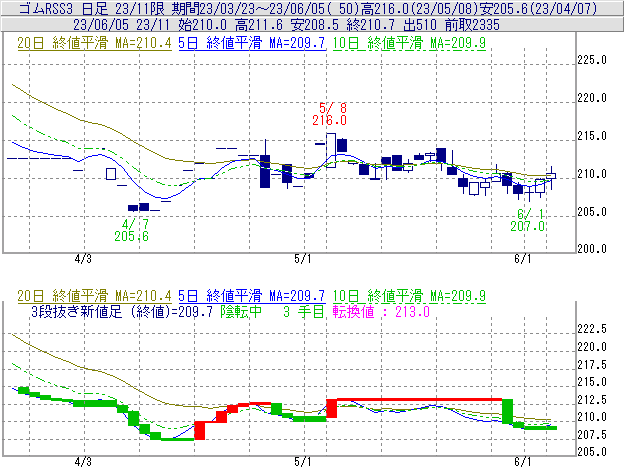Click the lower chart's '205.0' axis label

[x=592, y=452]
